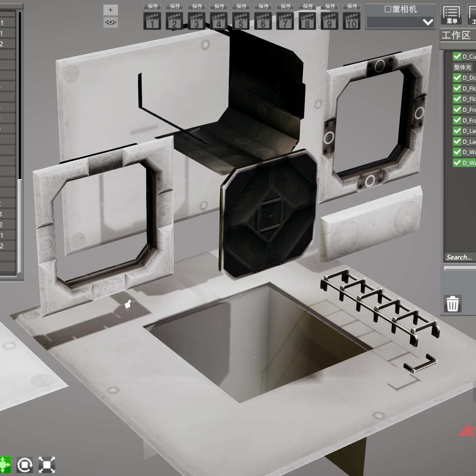
Task: Select camera slot 2 clapperboard
Action: (174, 21)
